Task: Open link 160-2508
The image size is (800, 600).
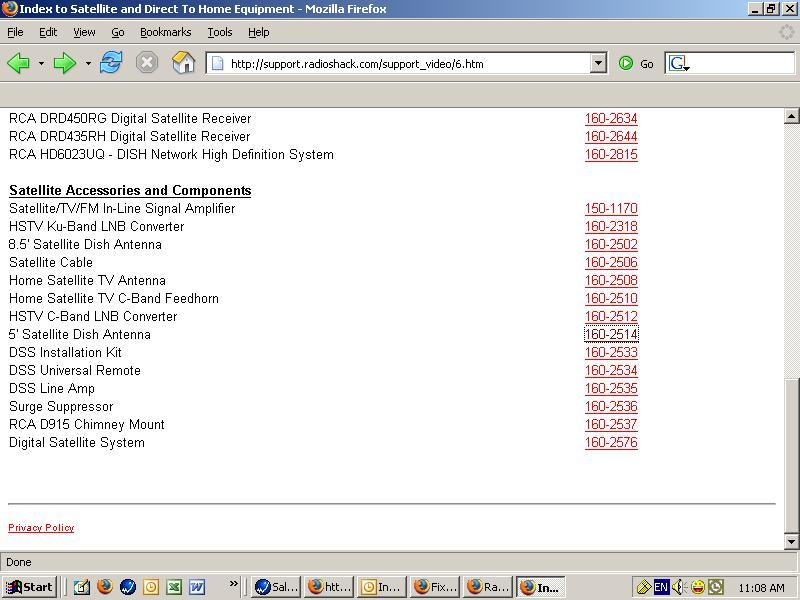Action: (x=611, y=281)
